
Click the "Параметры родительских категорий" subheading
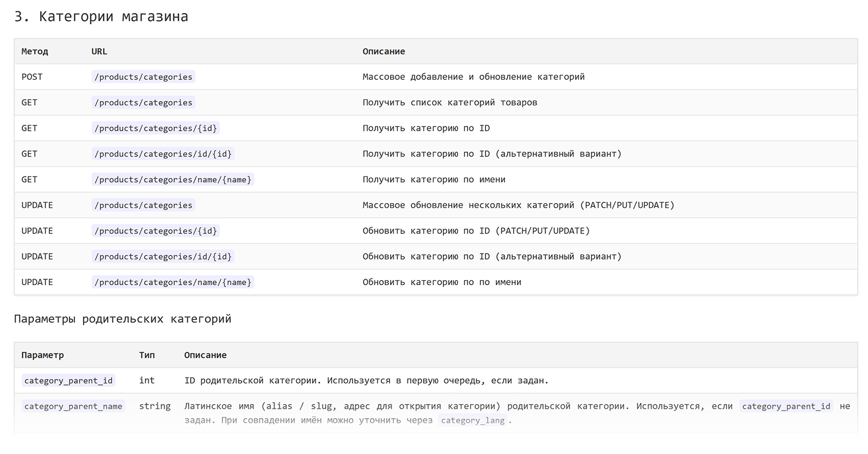click(123, 319)
